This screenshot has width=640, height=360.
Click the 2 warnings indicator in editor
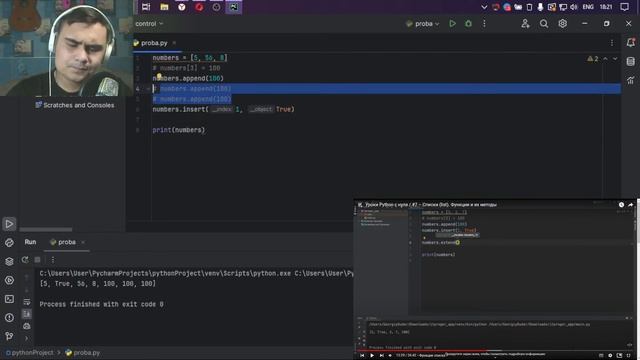(x=593, y=59)
